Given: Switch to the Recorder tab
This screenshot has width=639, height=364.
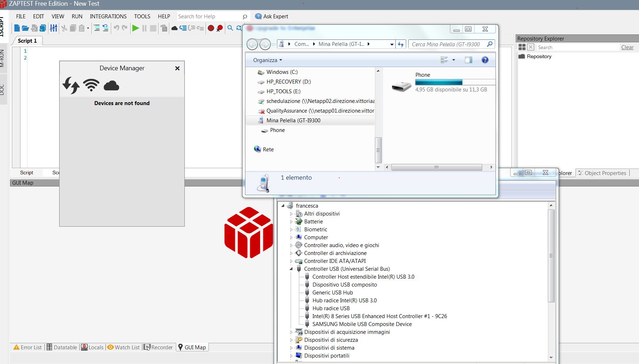Looking at the screenshot, I should pyautogui.click(x=158, y=347).
